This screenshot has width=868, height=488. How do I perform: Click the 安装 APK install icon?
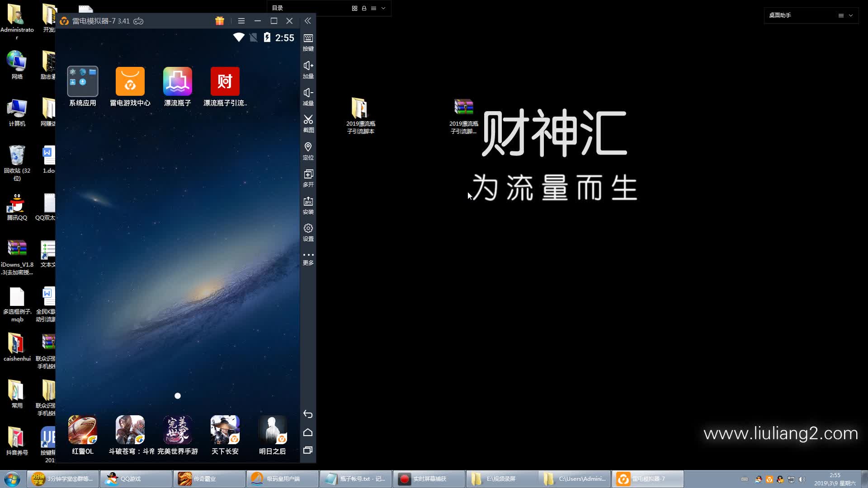tap(308, 205)
